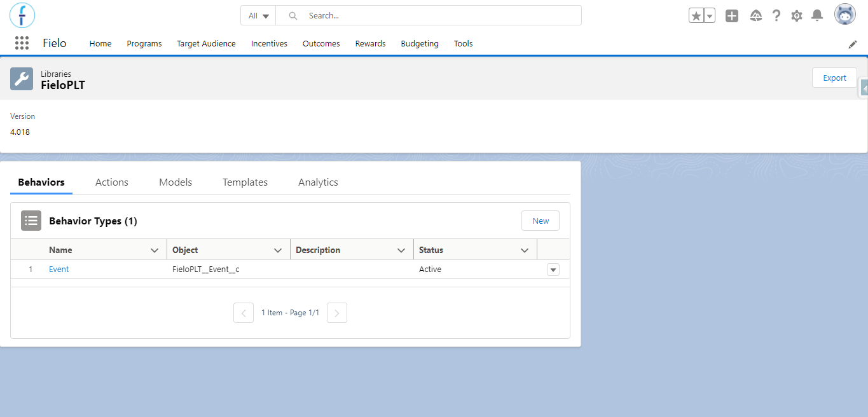
Task: Click the Behavior Types list icon
Action: tap(31, 221)
